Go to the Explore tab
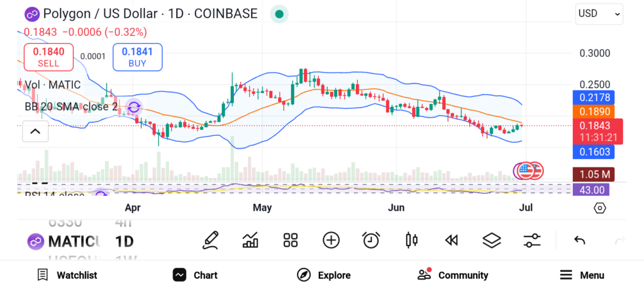The image size is (644, 290). pos(324,275)
